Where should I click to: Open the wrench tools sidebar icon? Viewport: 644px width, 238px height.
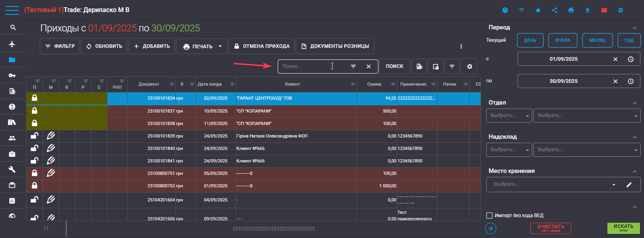point(12,169)
